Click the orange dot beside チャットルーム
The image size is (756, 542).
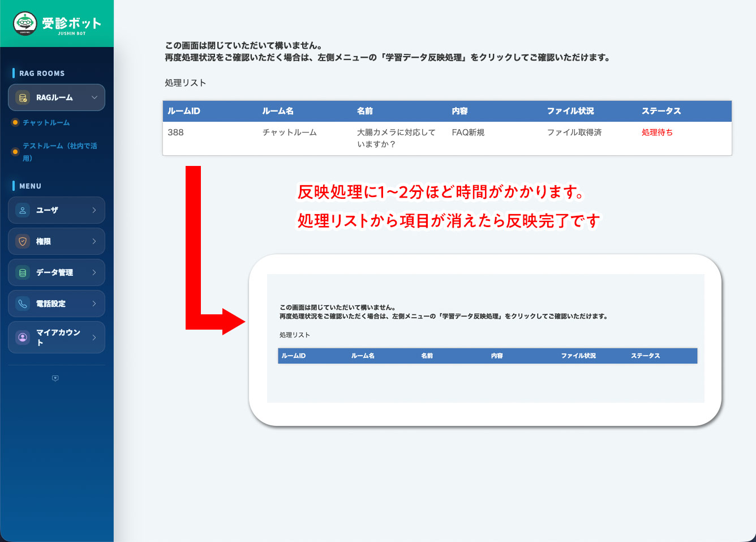15,122
